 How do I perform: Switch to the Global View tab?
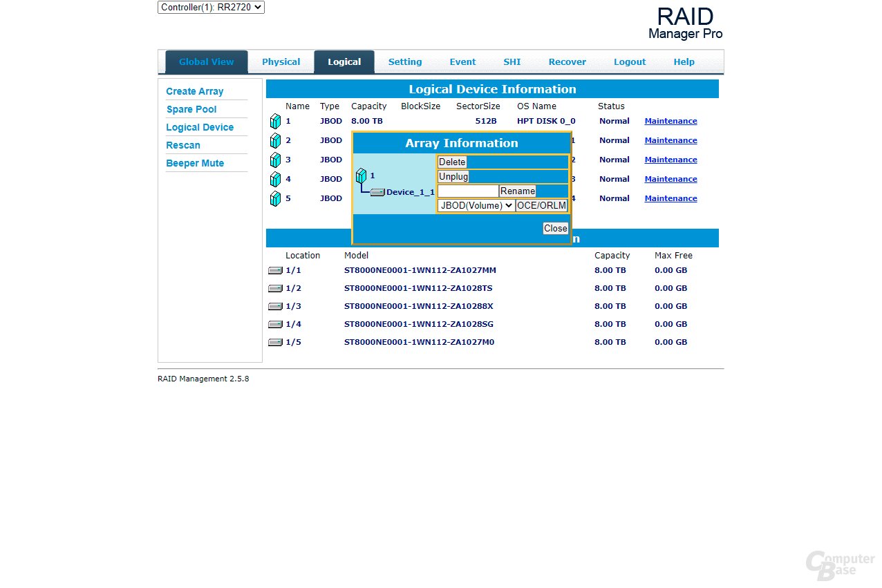coord(206,61)
